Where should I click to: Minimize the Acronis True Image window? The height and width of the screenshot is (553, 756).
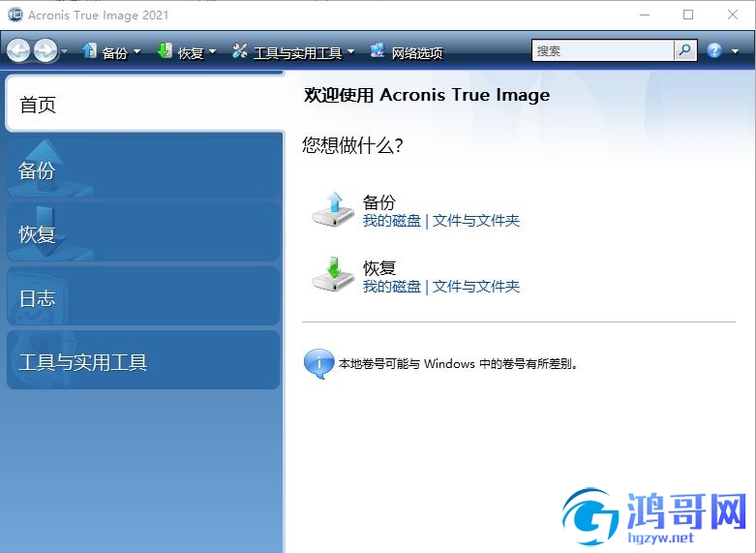click(645, 15)
